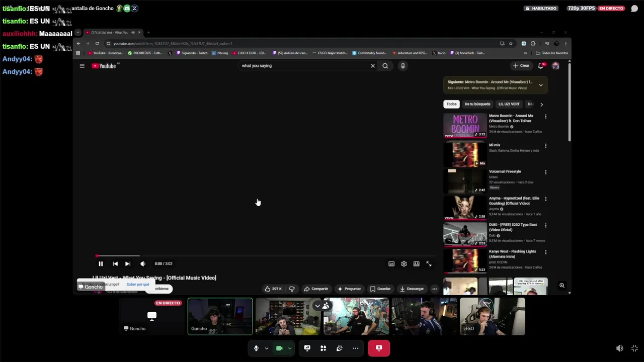The image size is (644, 362).
Task: Go back in the browser
Action: pos(78,44)
